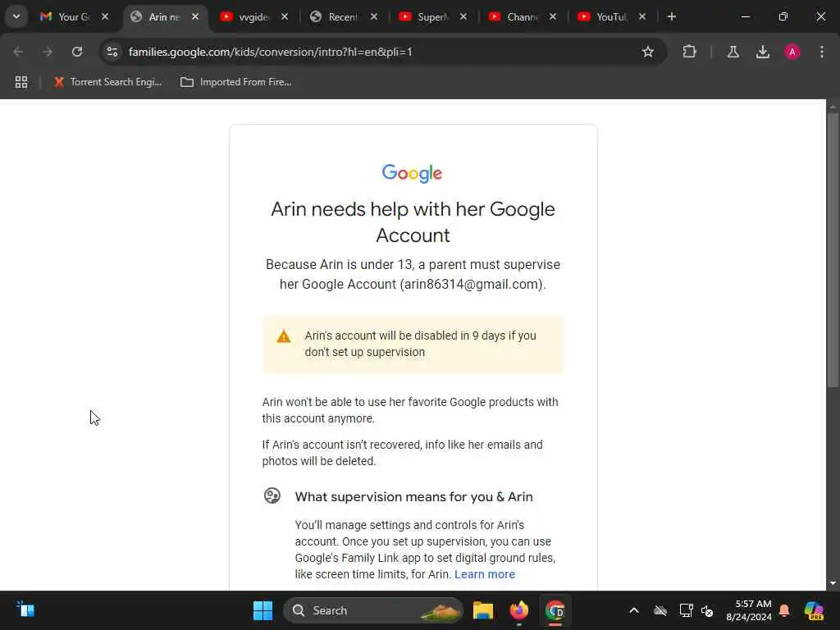The width and height of the screenshot is (840, 630).
Task: Restore down the Chrome window
Action: (783, 16)
